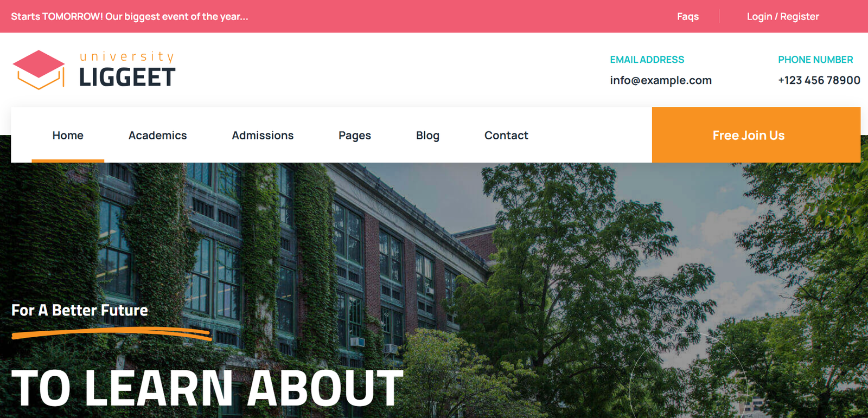Open the Blog section
The image size is (868, 418).
point(427,136)
